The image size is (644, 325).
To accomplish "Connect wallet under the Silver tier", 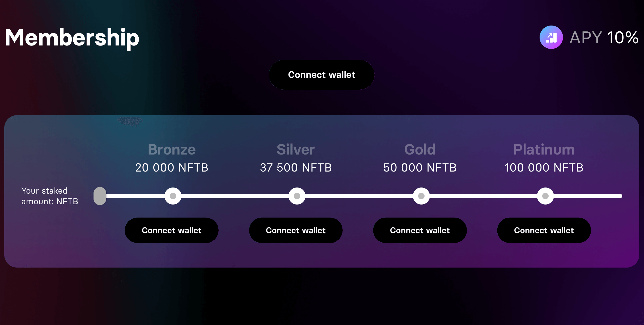I will pos(296,230).
